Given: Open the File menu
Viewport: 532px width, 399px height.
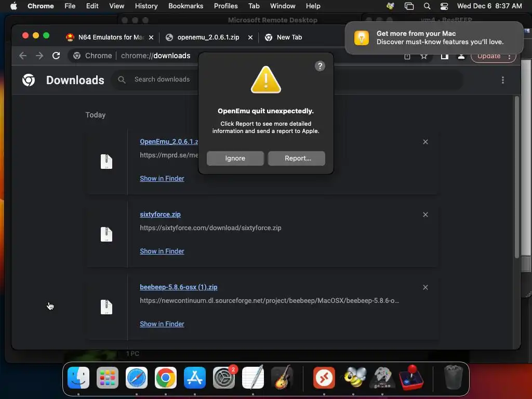Looking at the screenshot, I should point(70,6).
